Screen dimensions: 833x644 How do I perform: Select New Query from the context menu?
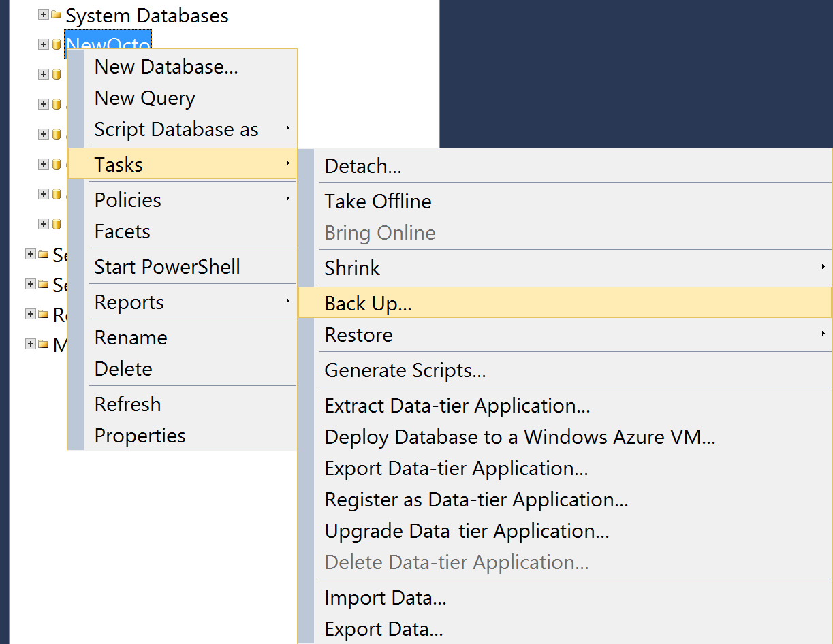pyautogui.click(x=144, y=97)
